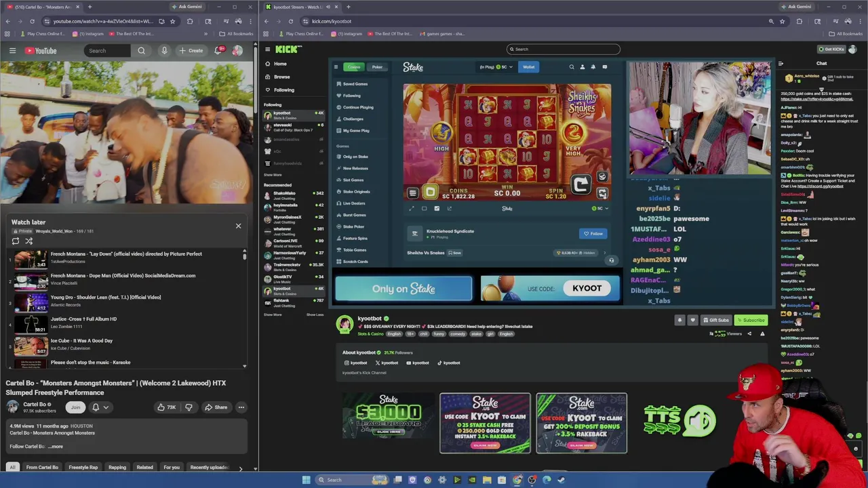Screen dimensions: 868x488
Task: Toggle kyootbot notification bell
Action: coord(679,321)
